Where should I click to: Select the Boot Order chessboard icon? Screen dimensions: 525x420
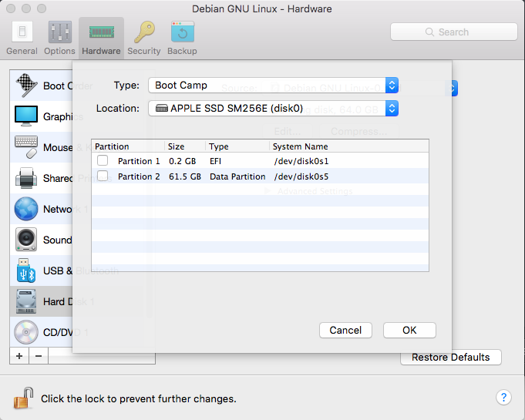[26, 86]
